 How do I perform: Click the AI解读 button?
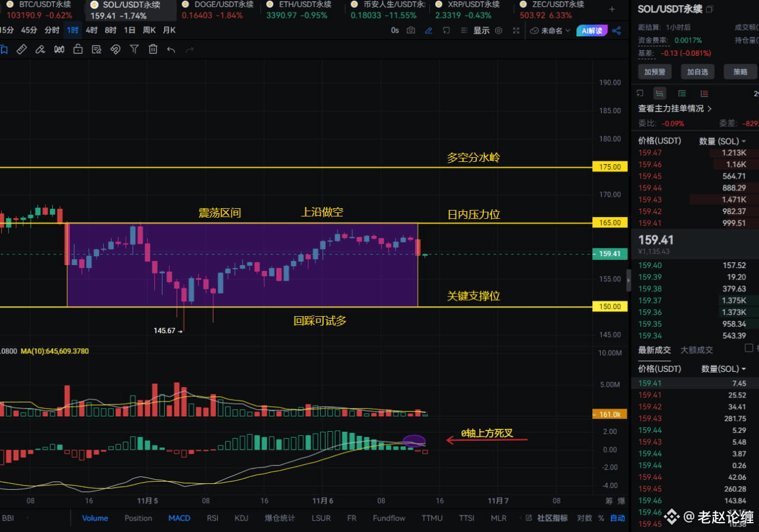[x=592, y=30]
